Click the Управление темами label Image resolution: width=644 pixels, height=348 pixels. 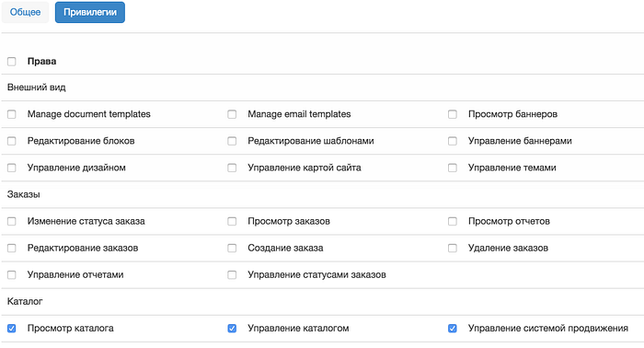(x=512, y=168)
